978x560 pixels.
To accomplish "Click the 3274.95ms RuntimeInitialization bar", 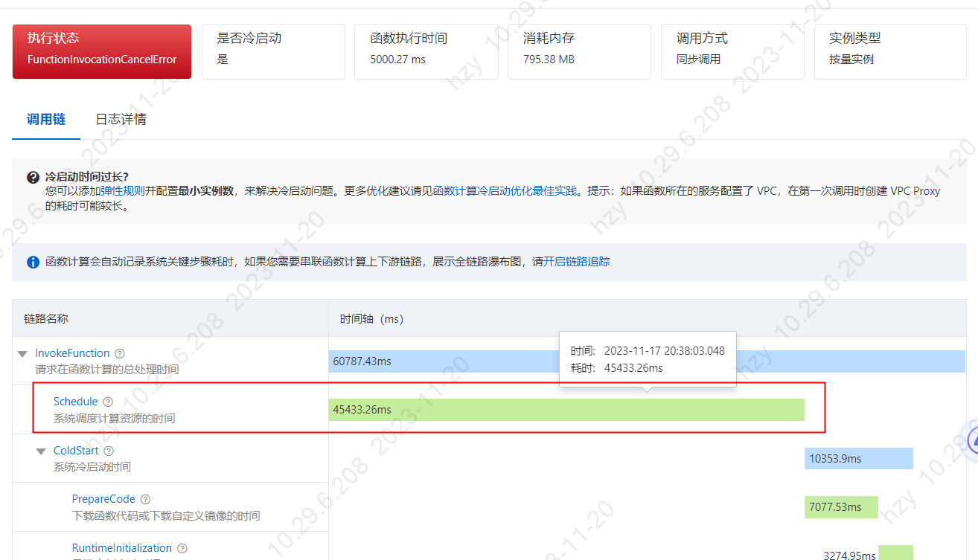I will tap(895, 553).
